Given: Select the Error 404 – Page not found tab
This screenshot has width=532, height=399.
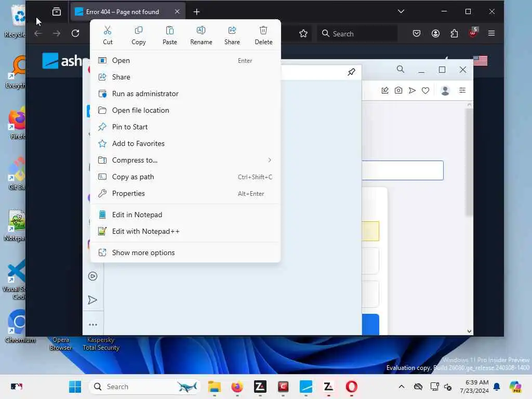Looking at the screenshot, I should tap(128, 11).
